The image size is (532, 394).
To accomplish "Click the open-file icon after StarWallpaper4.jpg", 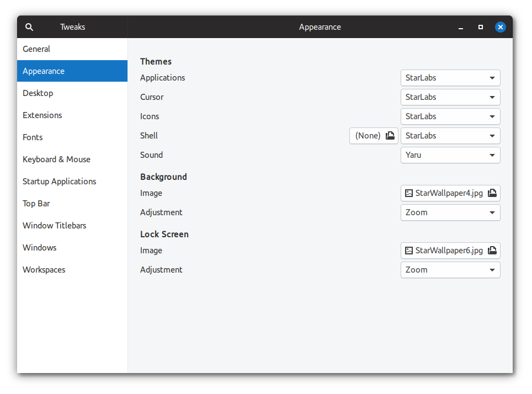I will [x=492, y=193].
